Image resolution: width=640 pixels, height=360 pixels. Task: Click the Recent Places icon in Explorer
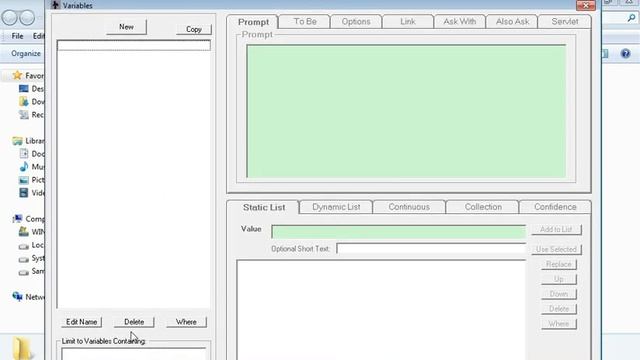point(24,115)
